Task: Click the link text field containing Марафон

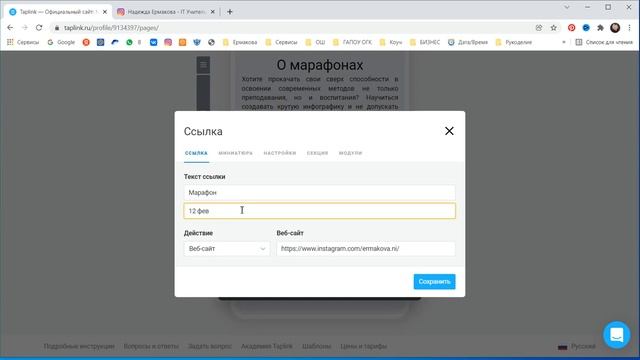Action: tap(319, 192)
